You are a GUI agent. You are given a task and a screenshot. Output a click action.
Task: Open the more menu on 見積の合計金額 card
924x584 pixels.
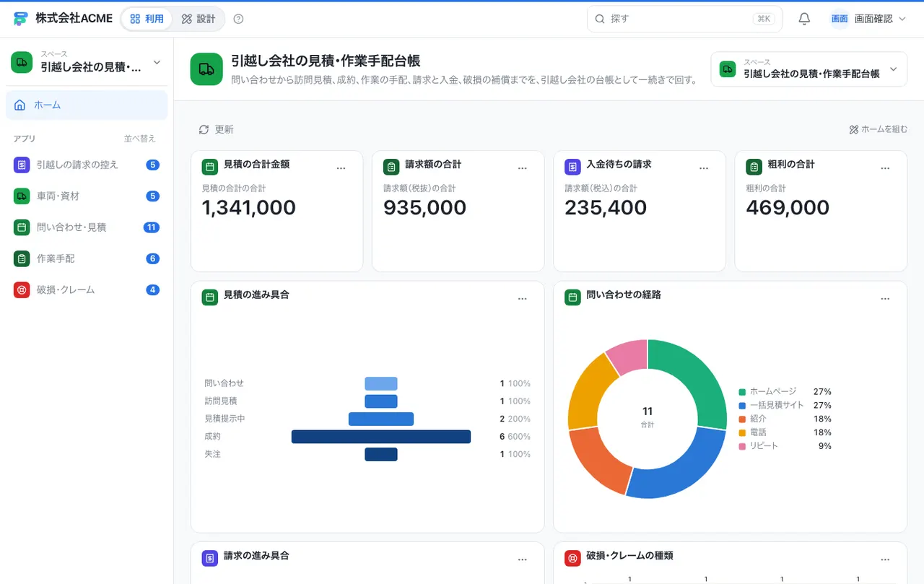click(341, 167)
